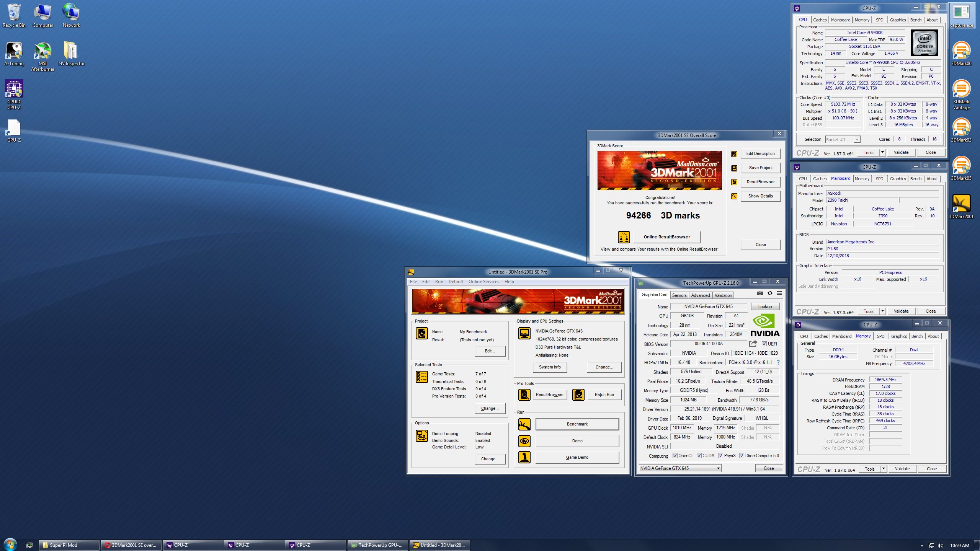
Task: Toggle the CUDA checkbox
Action: click(x=699, y=456)
